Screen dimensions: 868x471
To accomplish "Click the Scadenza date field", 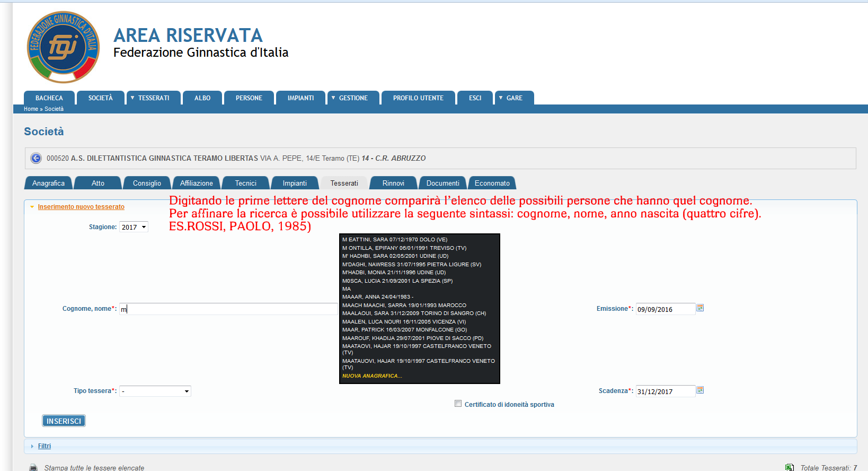I will coord(666,391).
